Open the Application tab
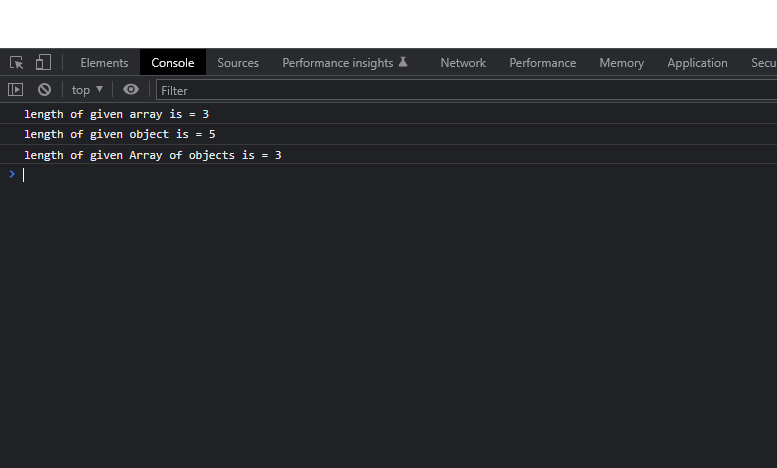This screenshot has width=777, height=468. pyautogui.click(x=697, y=63)
